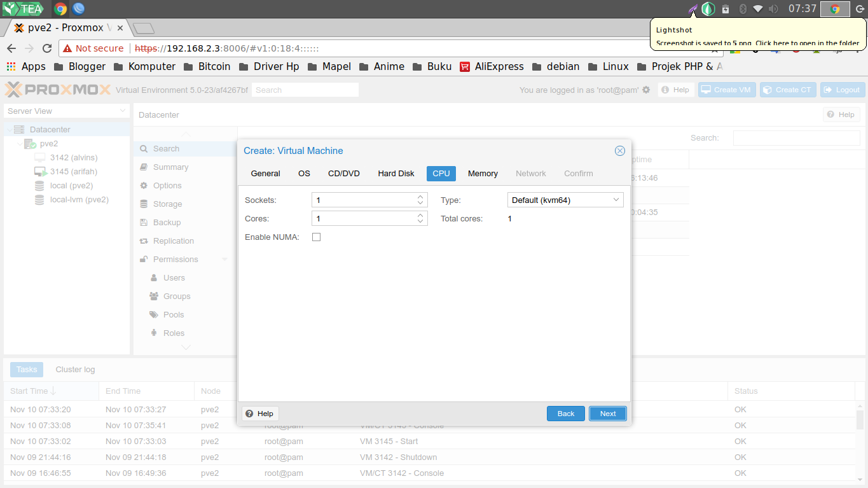Select the CPU tab
This screenshot has height=488, width=868.
[441, 173]
